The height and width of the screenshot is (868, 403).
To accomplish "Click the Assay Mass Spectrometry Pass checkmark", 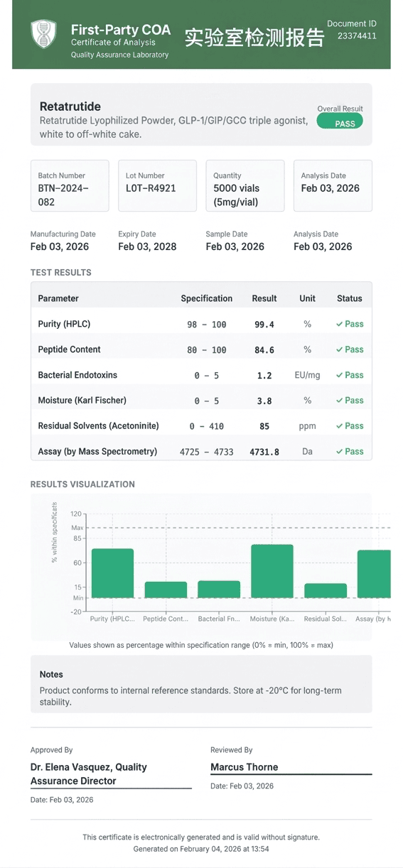I will (x=340, y=452).
